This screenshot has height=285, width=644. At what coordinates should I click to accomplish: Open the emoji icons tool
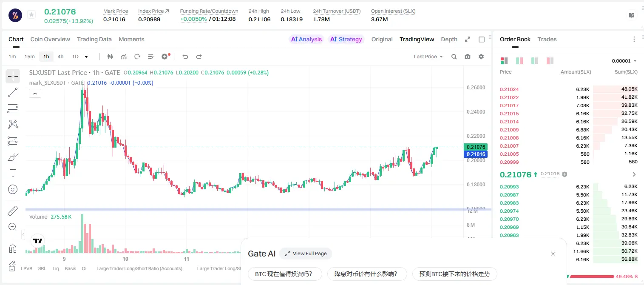pyautogui.click(x=13, y=189)
